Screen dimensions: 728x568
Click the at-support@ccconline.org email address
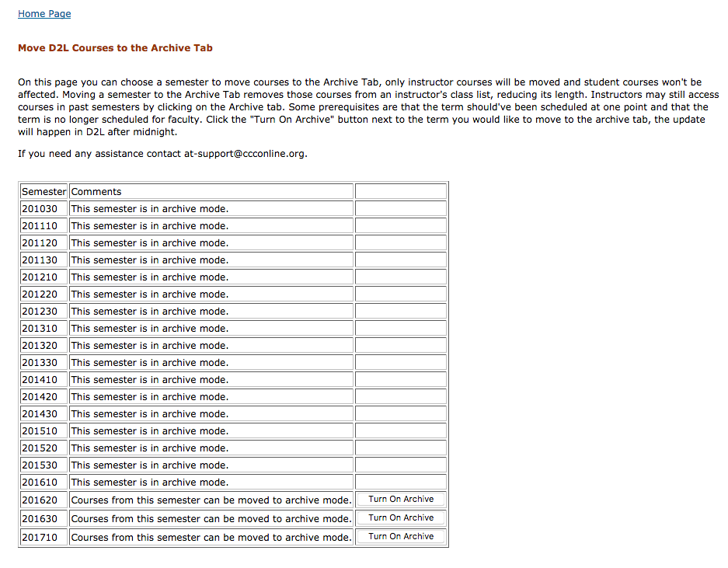click(245, 154)
